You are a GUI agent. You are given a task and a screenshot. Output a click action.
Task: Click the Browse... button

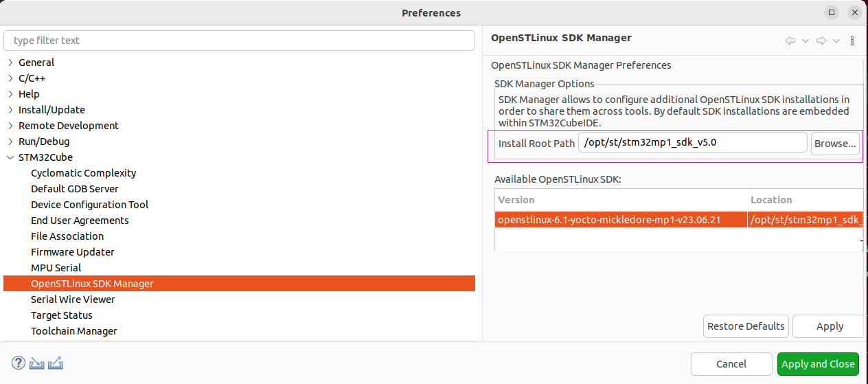point(835,144)
